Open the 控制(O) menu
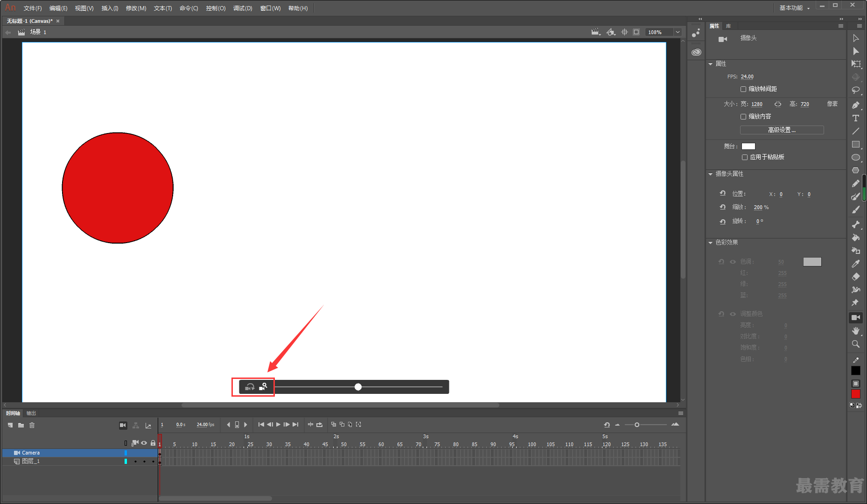Screen dimensions: 867x504 (x=216, y=8)
